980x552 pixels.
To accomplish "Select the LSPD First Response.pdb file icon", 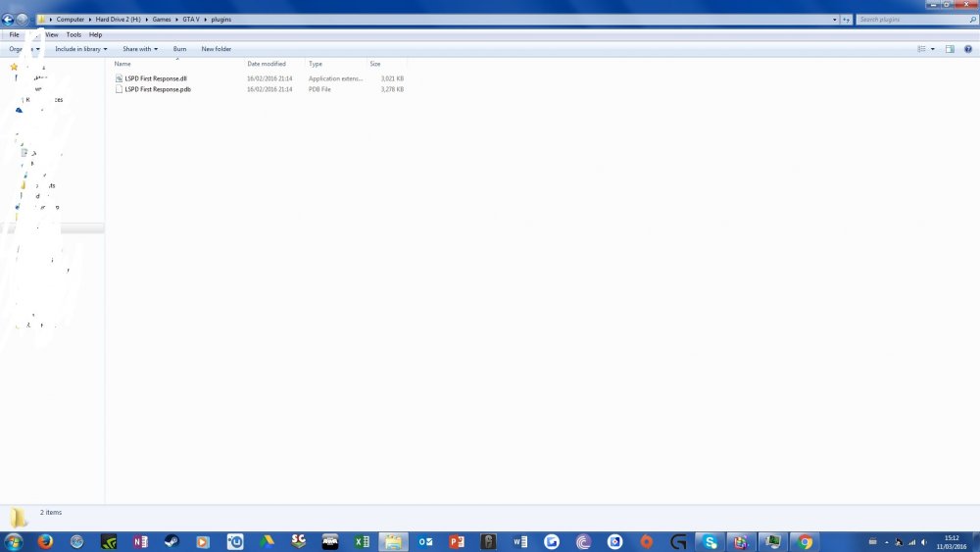I will [119, 89].
